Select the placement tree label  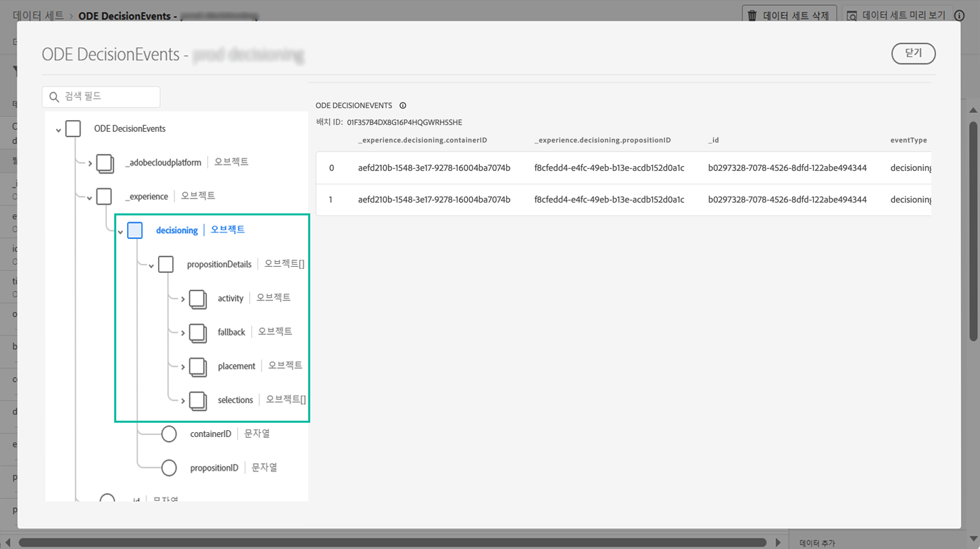click(237, 366)
